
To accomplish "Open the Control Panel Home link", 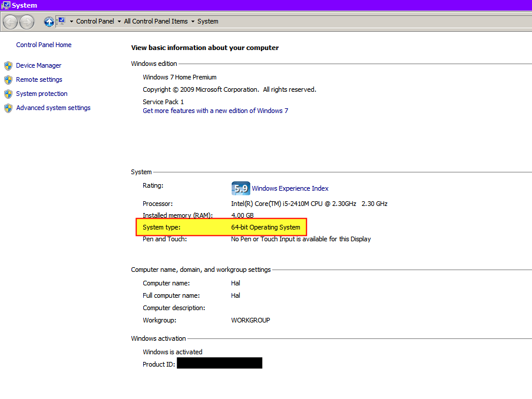I will coord(44,45).
